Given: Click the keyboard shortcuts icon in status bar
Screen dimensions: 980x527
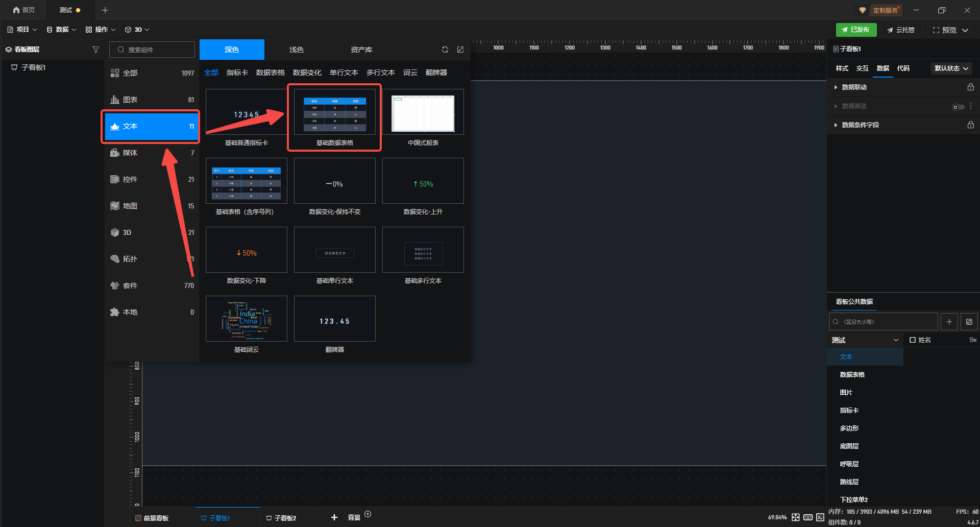Looking at the screenshot, I should pyautogui.click(x=808, y=517).
